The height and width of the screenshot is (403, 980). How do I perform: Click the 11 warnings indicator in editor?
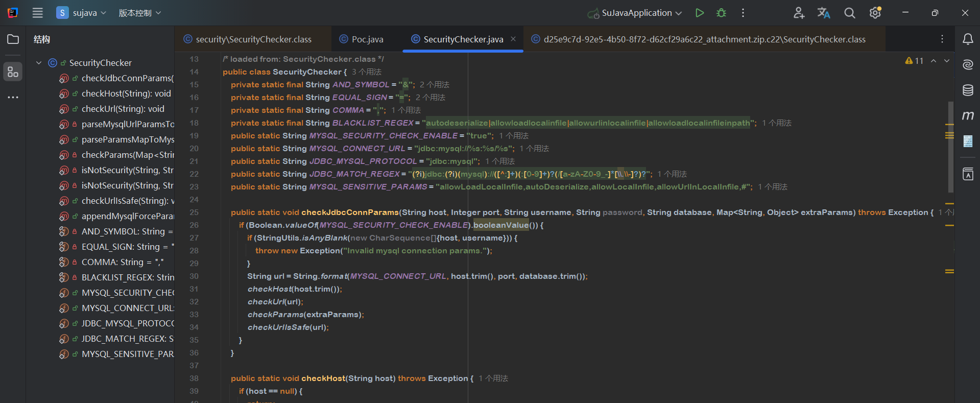point(914,61)
